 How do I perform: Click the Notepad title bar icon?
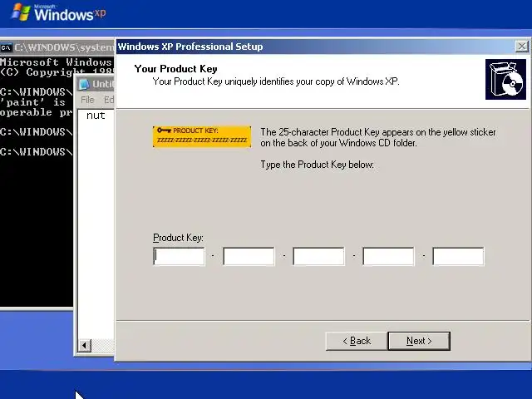[x=84, y=84]
